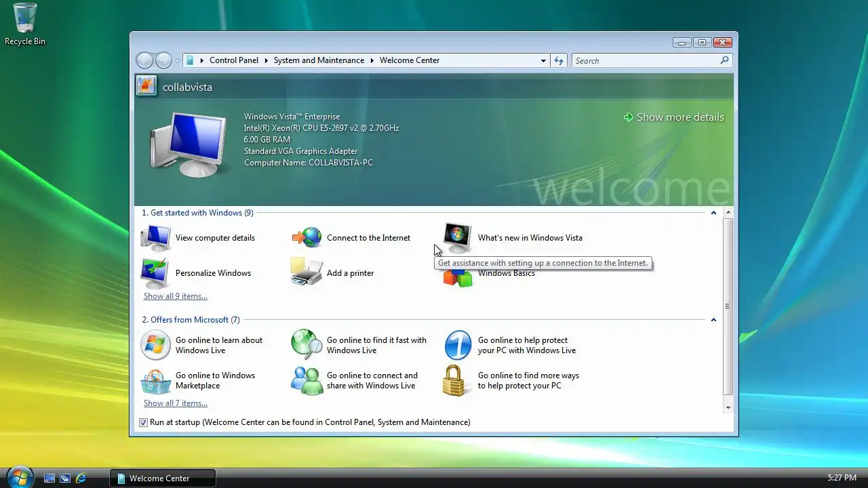Collapse the Offers from Microsoft section
Image resolution: width=868 pixels, height=488 pixels.
click(713, 320)
